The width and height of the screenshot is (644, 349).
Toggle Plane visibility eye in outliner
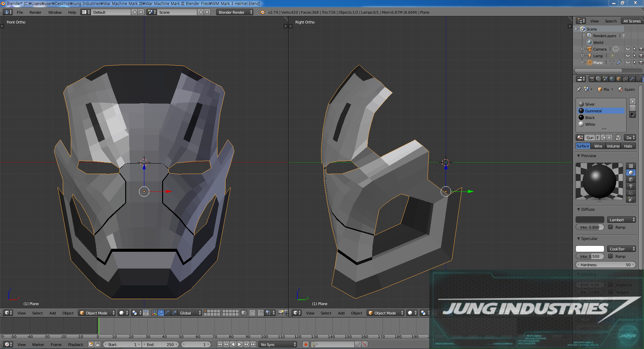pyautogui.click(x=628, y=62)
